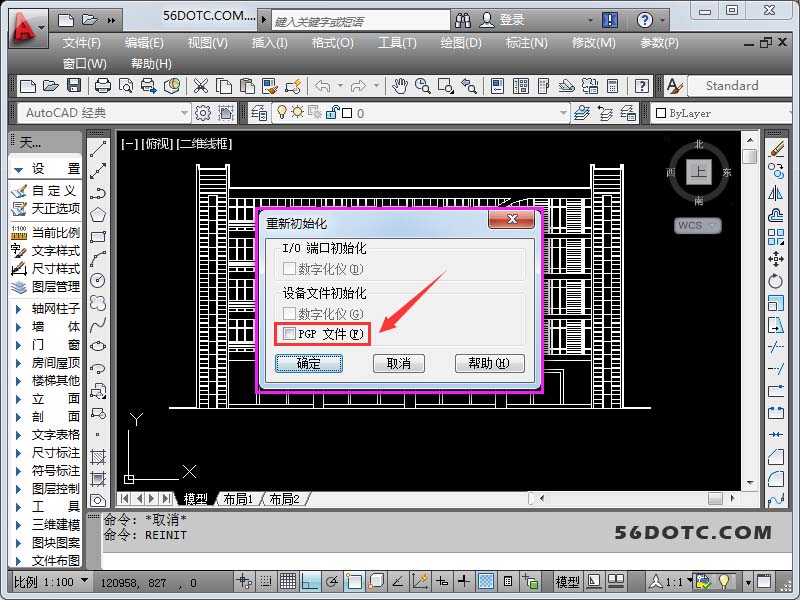Toggle ortho mode in status bar
Viewport: 800px width, 600px height.
pos(310,581)
